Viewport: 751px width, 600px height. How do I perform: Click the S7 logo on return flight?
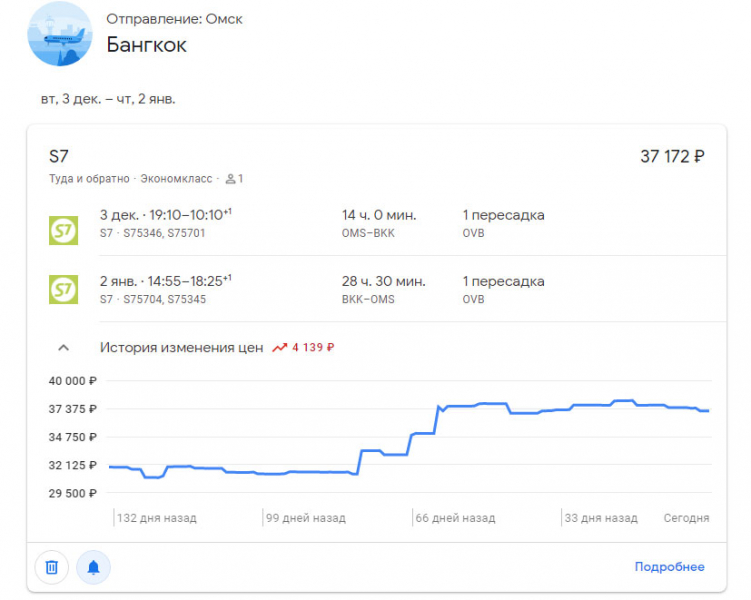click(63, 290)
